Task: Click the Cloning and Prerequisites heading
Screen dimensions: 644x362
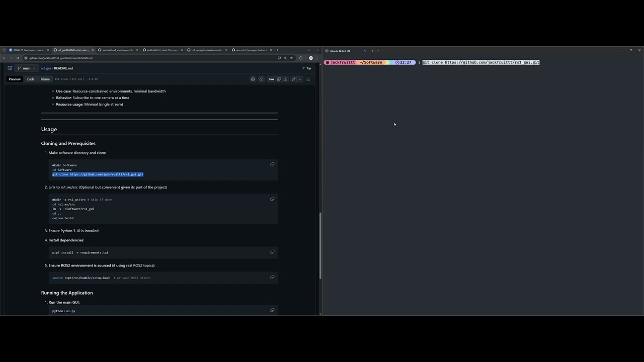Action: point(68,143)
